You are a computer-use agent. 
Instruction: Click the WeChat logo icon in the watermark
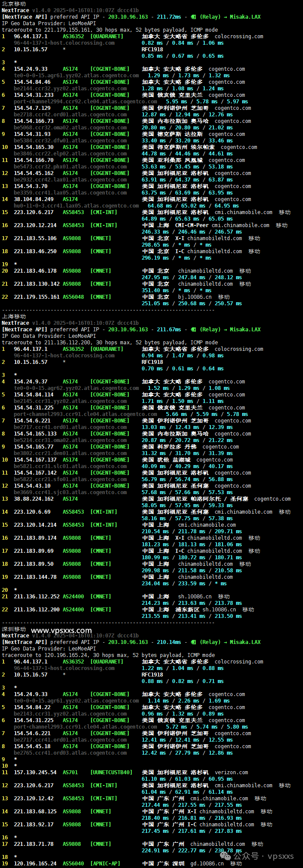pyautogui.click(x=226, y=856)
